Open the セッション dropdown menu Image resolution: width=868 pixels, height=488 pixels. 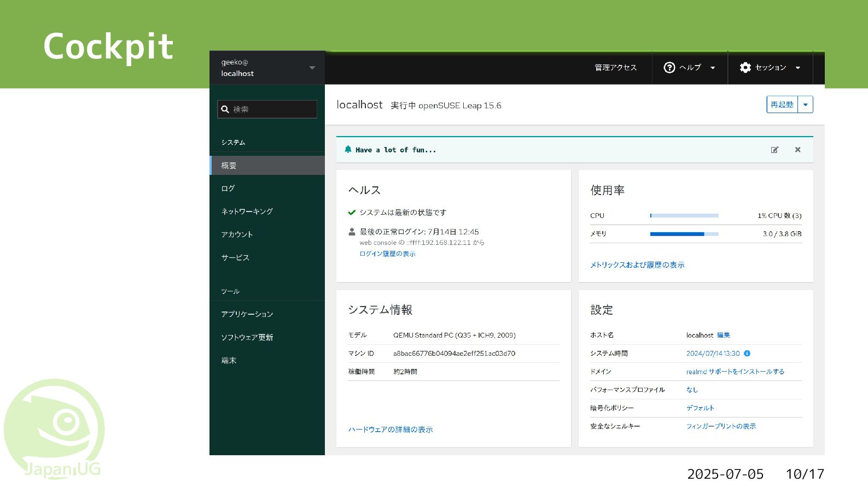[770, 67]
